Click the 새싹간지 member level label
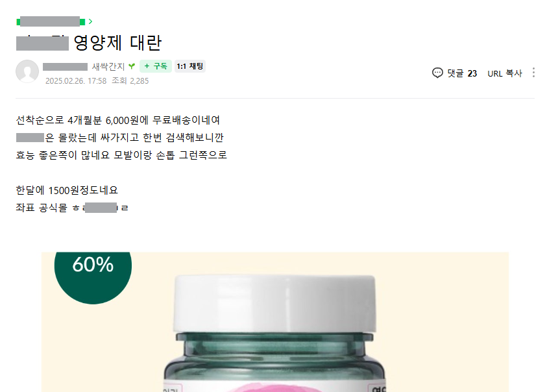Screen dimensions: 547x392 pyautogui.click(x=108, y=66)
